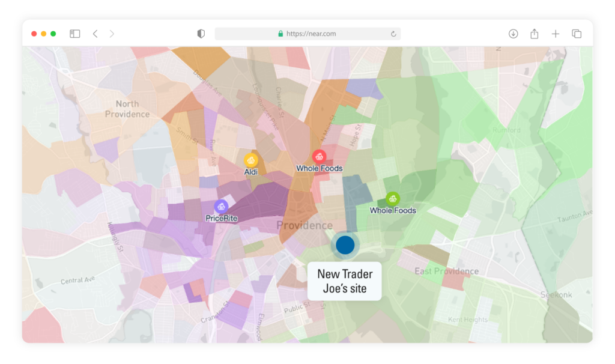Screen dimensions: 615x364
Task: Click the East Providence label
Action: [x=447, y=271]
